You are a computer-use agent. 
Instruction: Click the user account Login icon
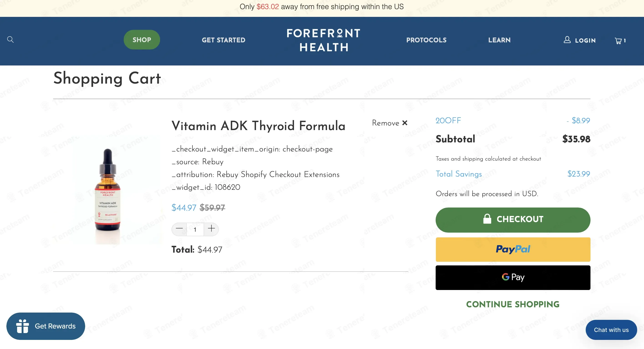click(x=567, y=40)
